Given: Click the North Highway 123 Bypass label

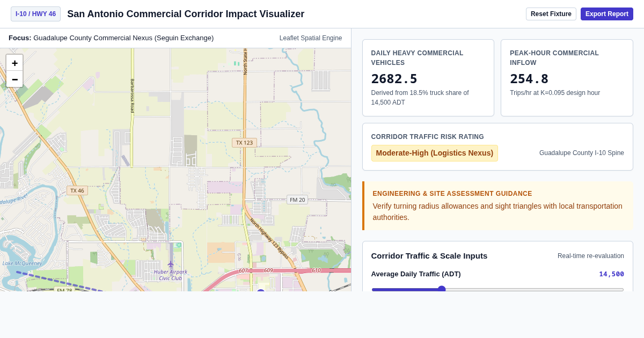Looking at the screenshot, I should (x=269, y=239).
